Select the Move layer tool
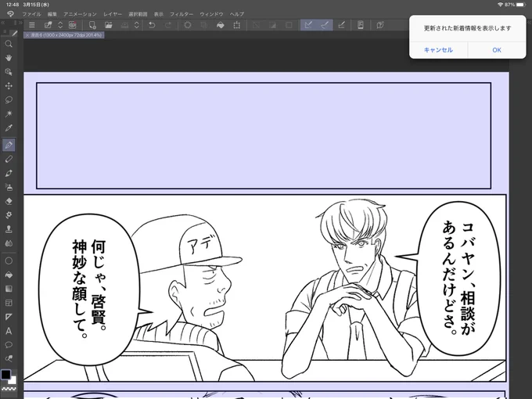The image size is (532, 399). click(9, 86)
